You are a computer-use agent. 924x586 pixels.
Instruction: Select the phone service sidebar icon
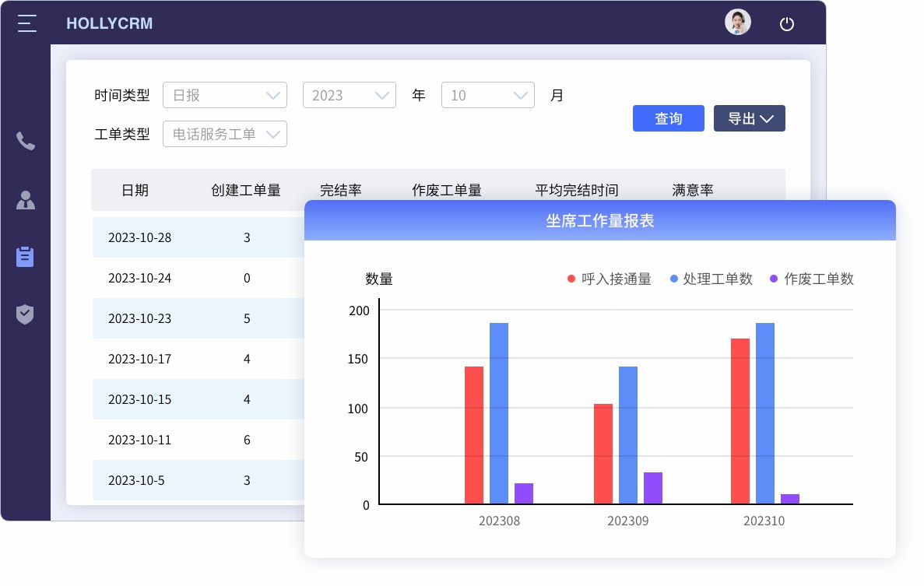point(26,142)
